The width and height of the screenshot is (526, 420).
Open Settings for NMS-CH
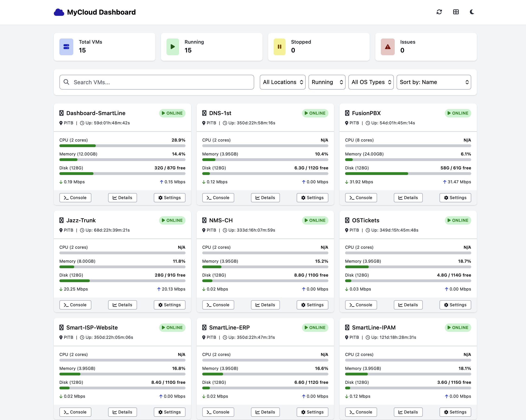click(312, 305)
